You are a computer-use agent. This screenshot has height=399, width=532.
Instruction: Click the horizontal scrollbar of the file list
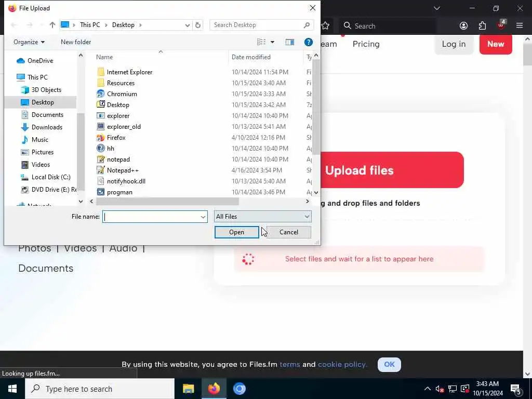pos(167,202)
